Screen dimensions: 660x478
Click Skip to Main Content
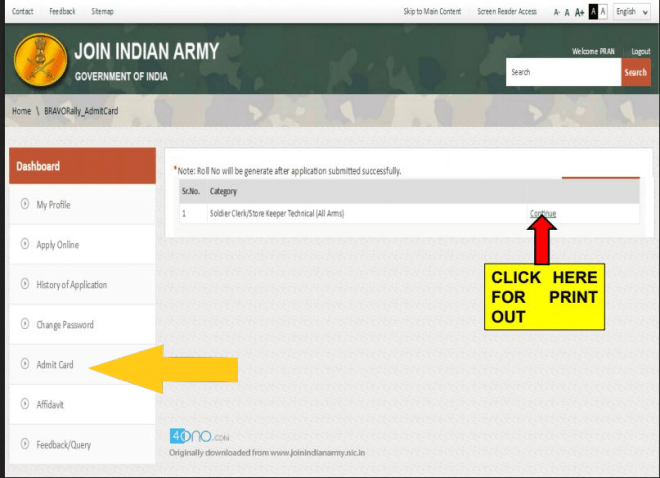click(x=432, y=11)
